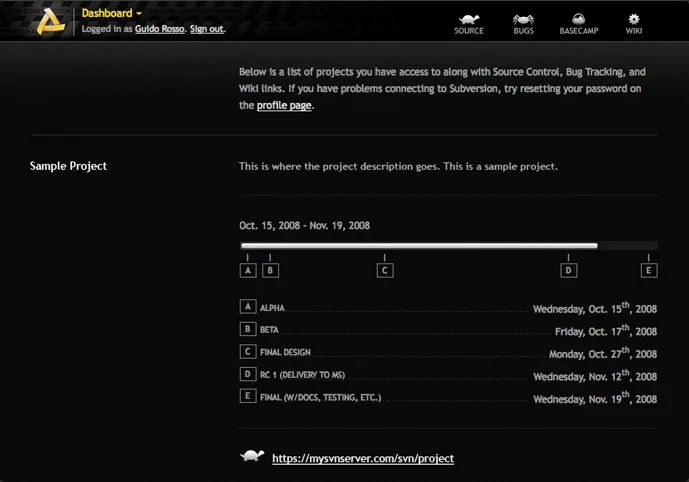Screen dimensions: 689x482
Task: Click RC 1 (DELIVERY TO MS) milestone
Action: 302,375
